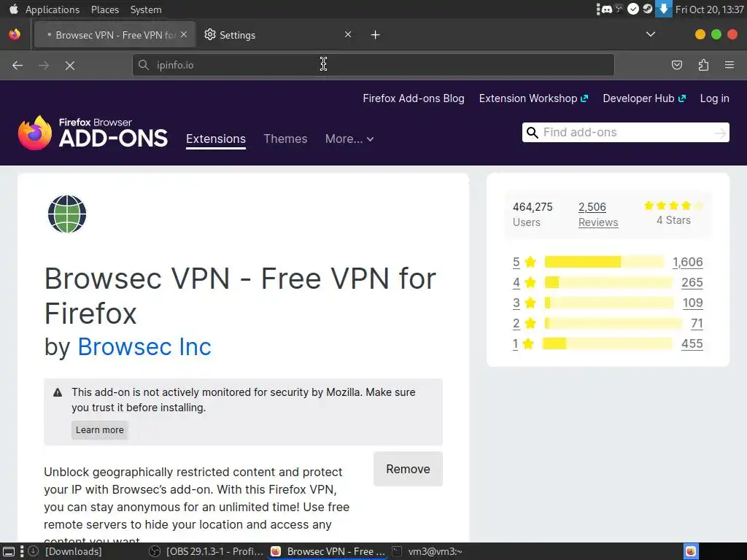The height and width of the screenshot is (560, 747).
Task: Switch to the Settings tab
Action: (x=276, y=35)
